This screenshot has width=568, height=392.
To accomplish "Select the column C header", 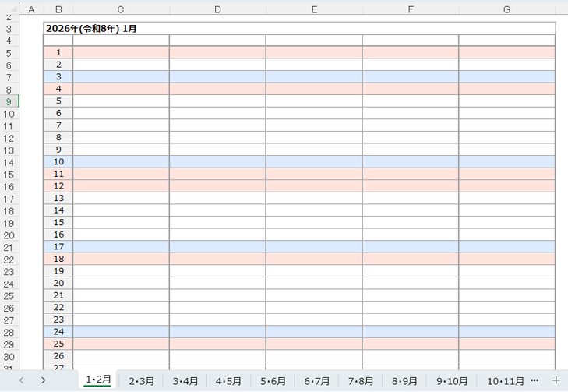I will click(x=121, y=9).
